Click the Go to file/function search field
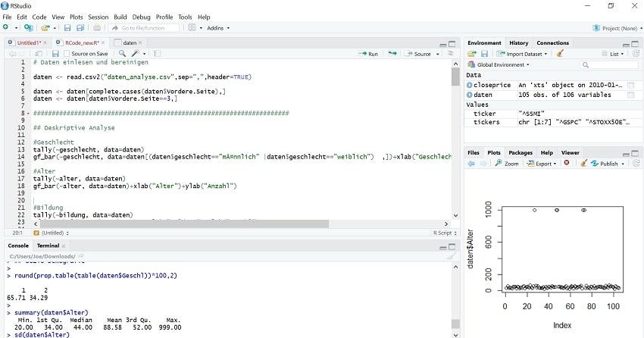This screenshot has width=644, height=338. [x=143, y=28]
